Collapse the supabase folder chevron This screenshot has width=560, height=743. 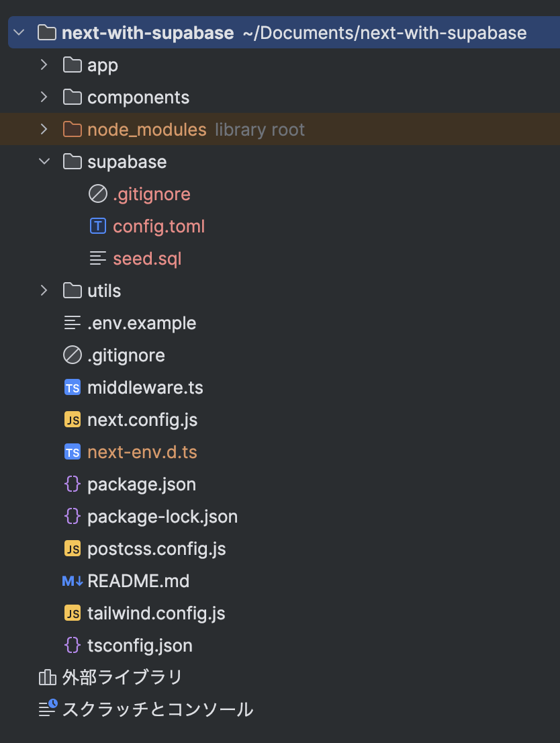[44, 162]
